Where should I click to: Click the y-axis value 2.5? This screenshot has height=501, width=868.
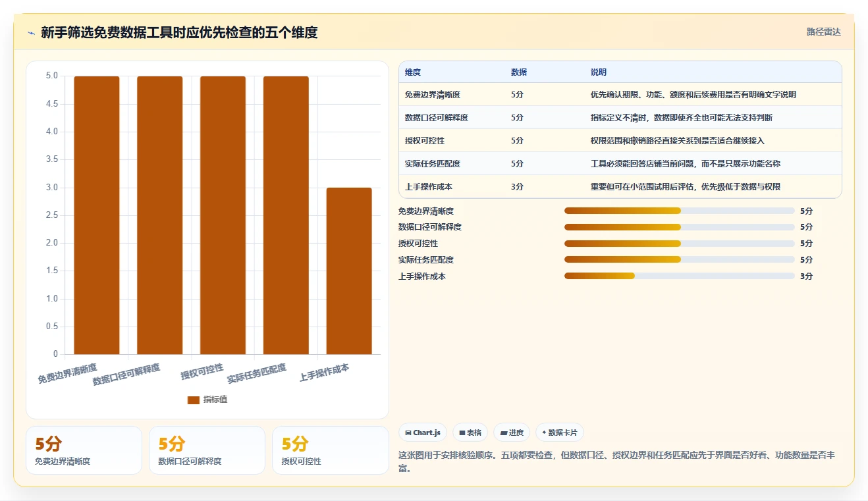pyautogui.click(x=51, y=215)
